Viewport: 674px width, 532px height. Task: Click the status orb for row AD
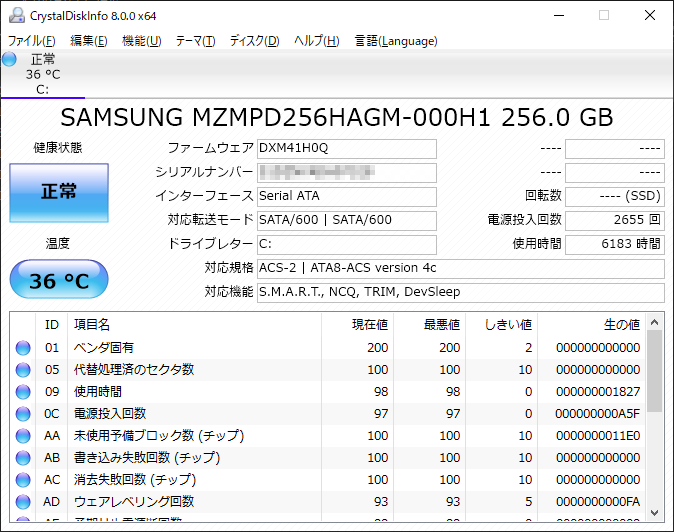(23, 501)
